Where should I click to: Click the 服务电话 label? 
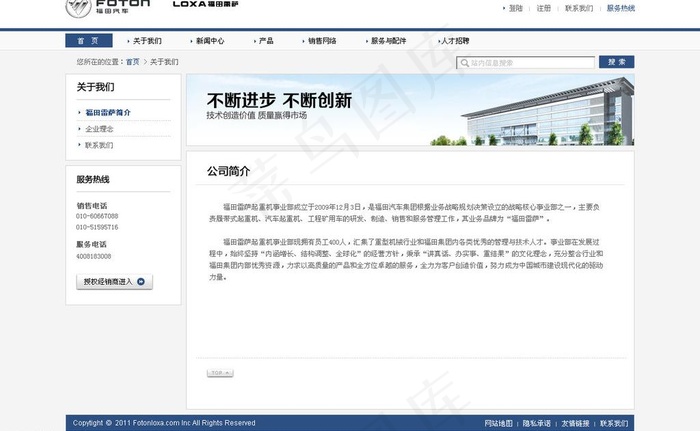(x=91, y=244)
